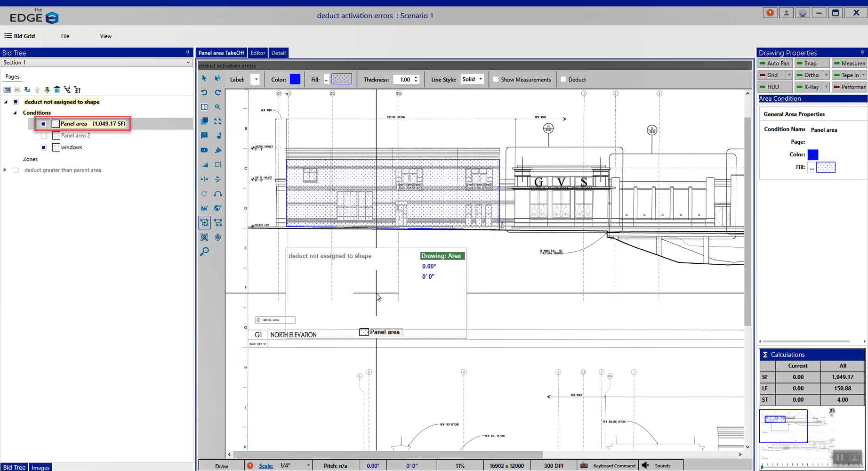Click the remove-area shape tool with minus sign
This screenshot has width=868, height=471.
tap(218, 223)
